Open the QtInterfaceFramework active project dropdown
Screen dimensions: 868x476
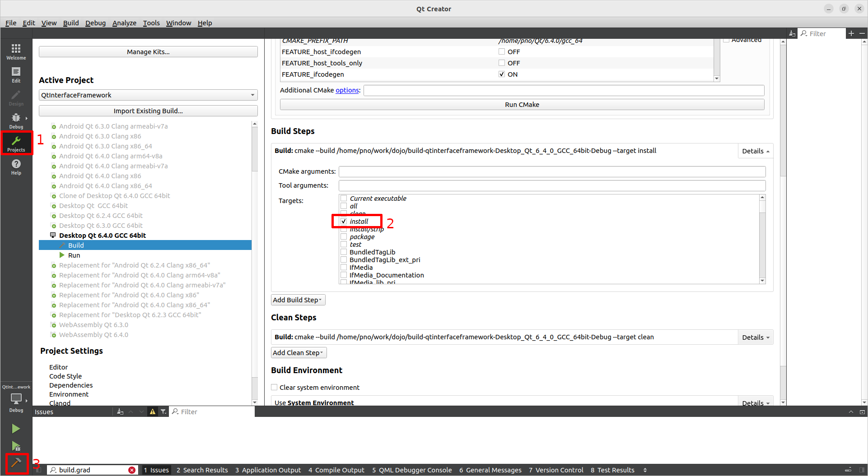point(148,95)
